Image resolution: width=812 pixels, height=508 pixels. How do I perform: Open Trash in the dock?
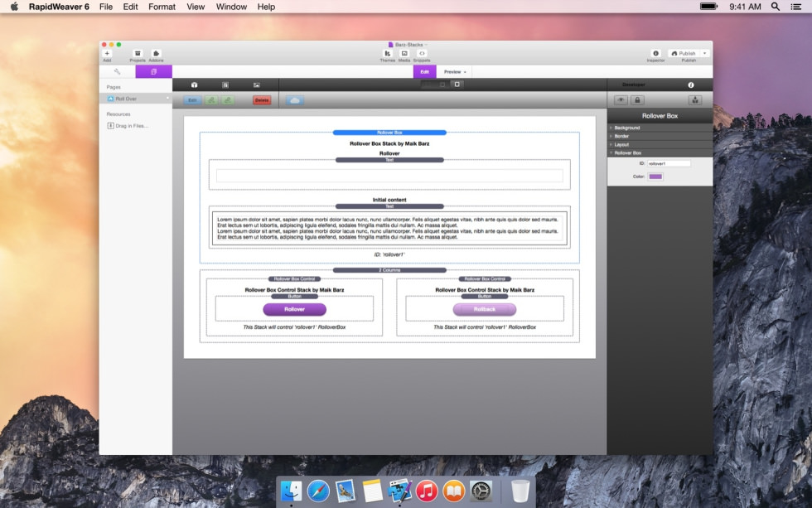(520, 491)
